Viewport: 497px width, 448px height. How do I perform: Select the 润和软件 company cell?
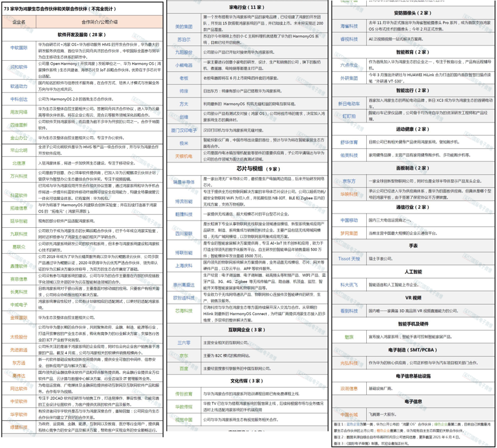(19, 67)
